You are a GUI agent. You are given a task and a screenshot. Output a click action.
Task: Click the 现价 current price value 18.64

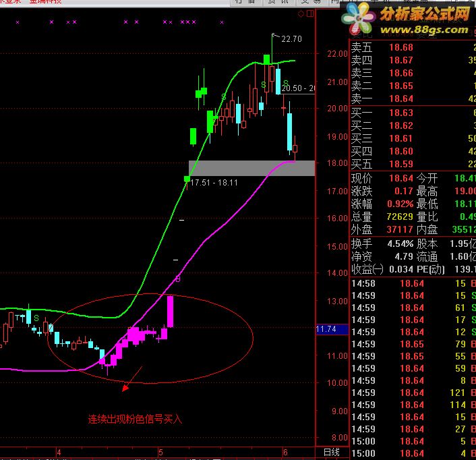pyautogui.click(x=401, y=178)
